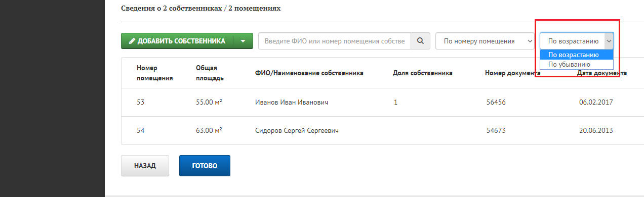Click the Номер документа column header
This screenshot has width=644, height=197.
coord(513,73)
